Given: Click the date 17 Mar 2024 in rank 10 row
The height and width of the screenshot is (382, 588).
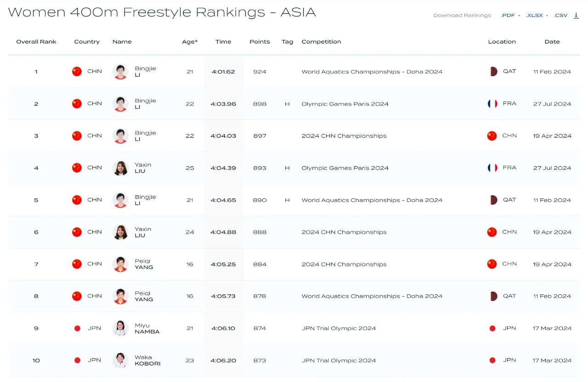Looking at the screenshot, I should point(552,360).
